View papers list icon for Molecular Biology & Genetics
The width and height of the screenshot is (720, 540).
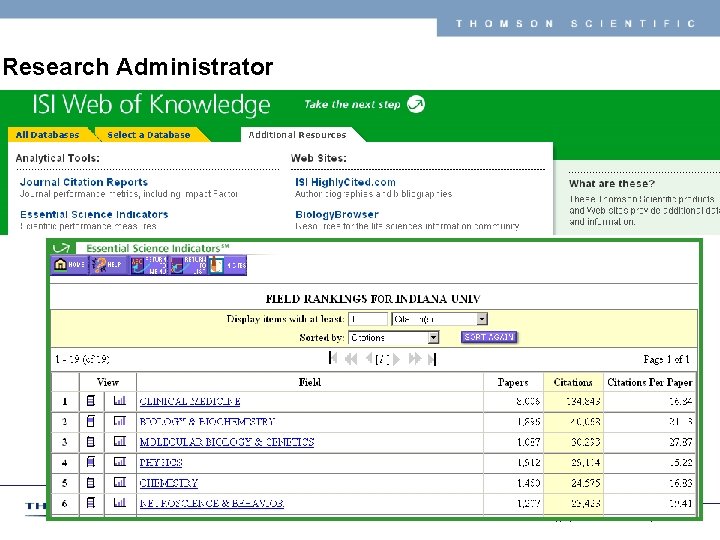click(x=91, y=442)
